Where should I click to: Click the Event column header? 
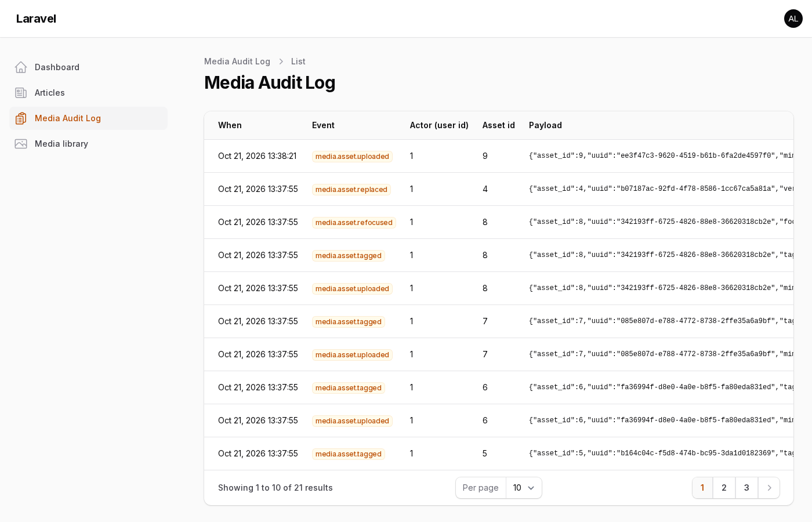pyautogui.click(x=323, y=125)
